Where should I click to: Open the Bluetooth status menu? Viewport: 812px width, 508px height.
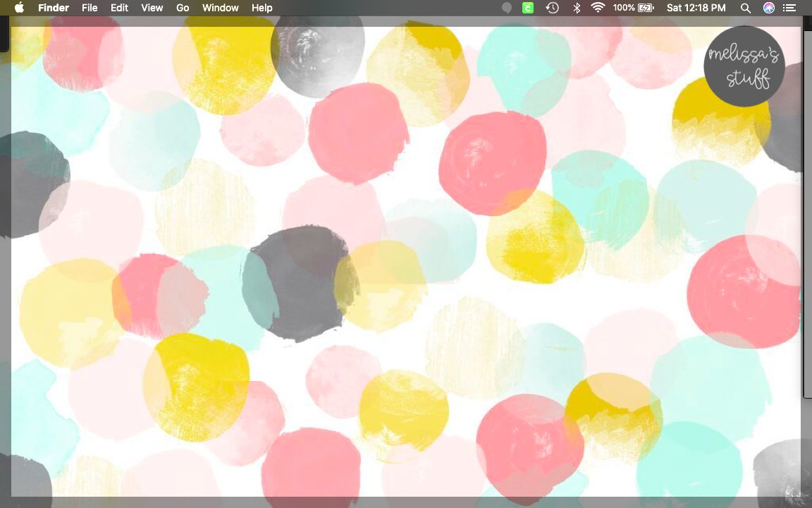[576, 8]
